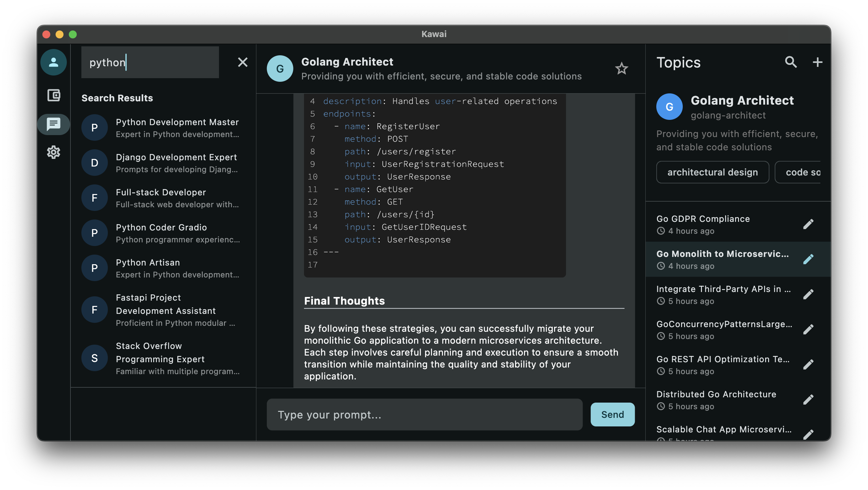Edit the Go GDPR Compliance topic
The height and width of the screenshot is (490, 868).
(808, 224)
